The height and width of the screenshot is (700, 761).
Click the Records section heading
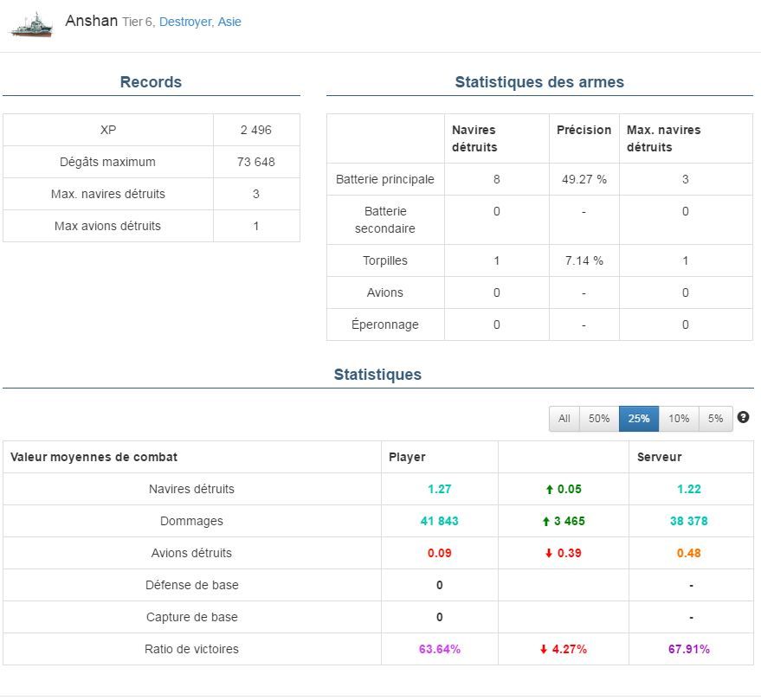click(x=151, y=83)
